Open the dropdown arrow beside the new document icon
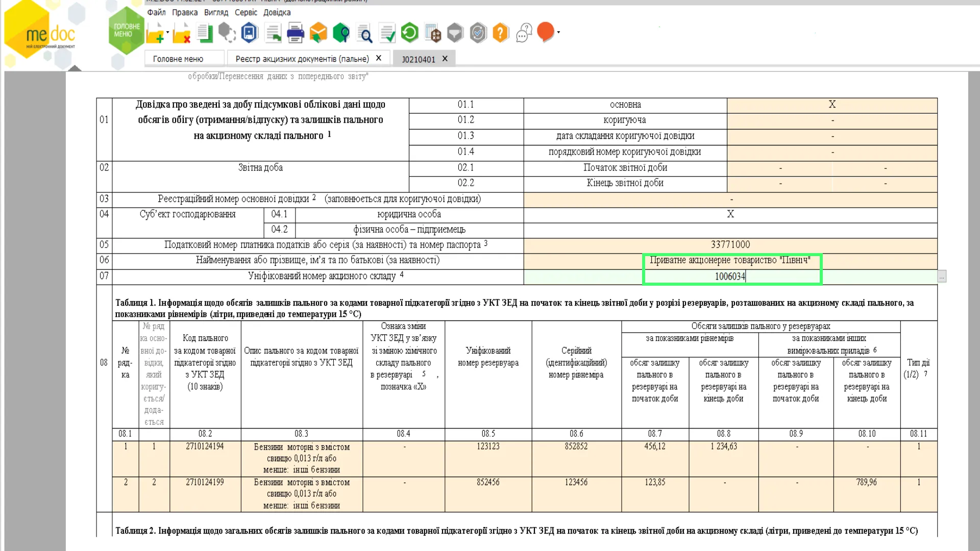980x551 pixels. point(168,32)
